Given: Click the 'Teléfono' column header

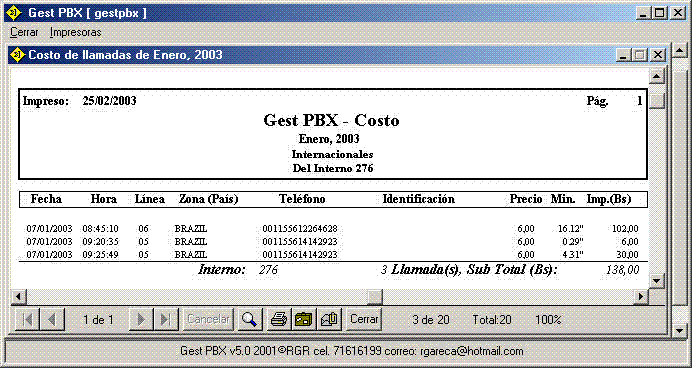Looking at the screenshot, I should 302,199.
